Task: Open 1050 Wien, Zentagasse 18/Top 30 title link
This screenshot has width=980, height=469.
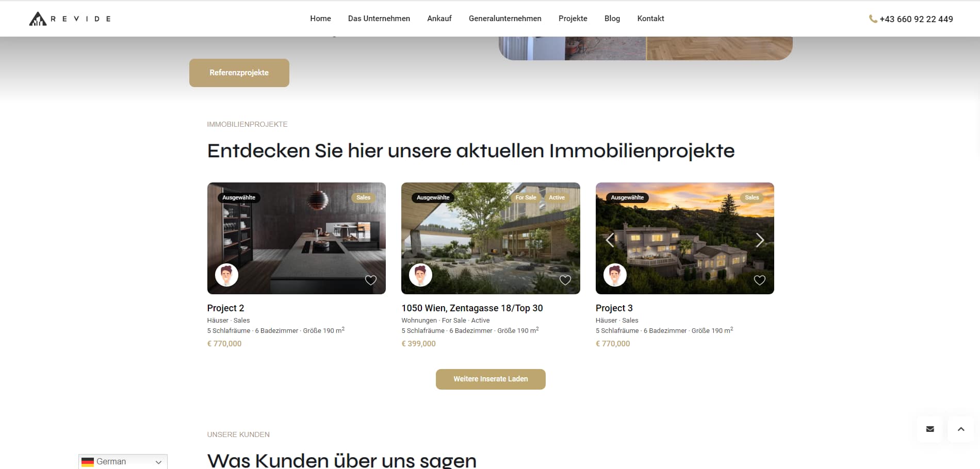Action: click(472, 308)
